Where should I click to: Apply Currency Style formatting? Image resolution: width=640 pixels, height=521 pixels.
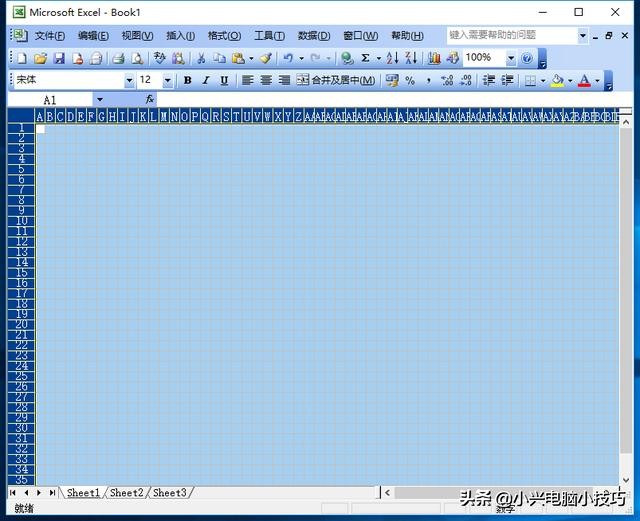coord(392,80)
